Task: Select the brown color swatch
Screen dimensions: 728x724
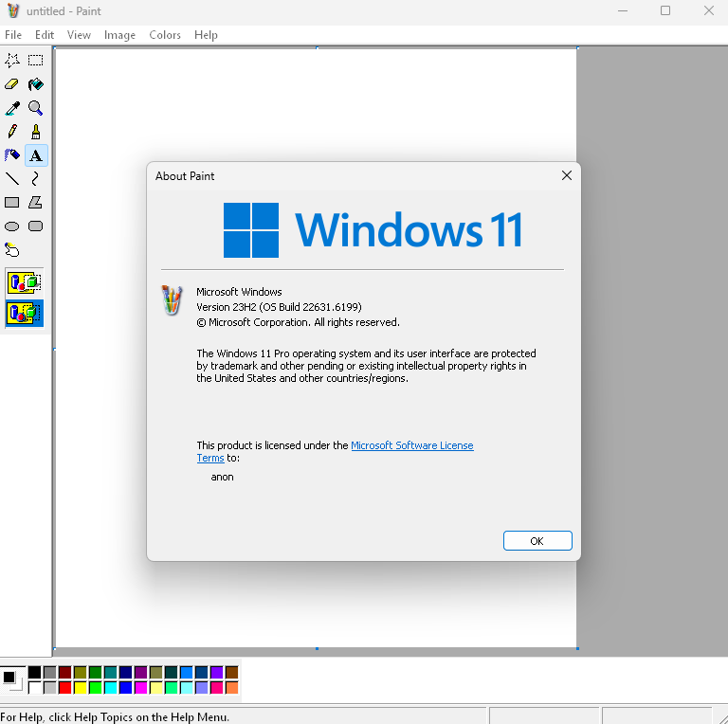Action: [231, 672]
